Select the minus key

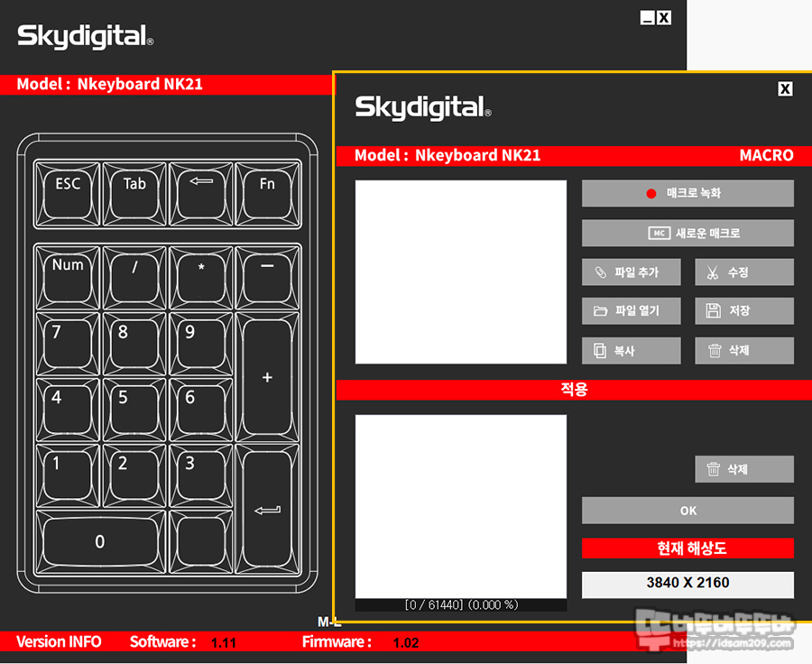click(267, 278)
